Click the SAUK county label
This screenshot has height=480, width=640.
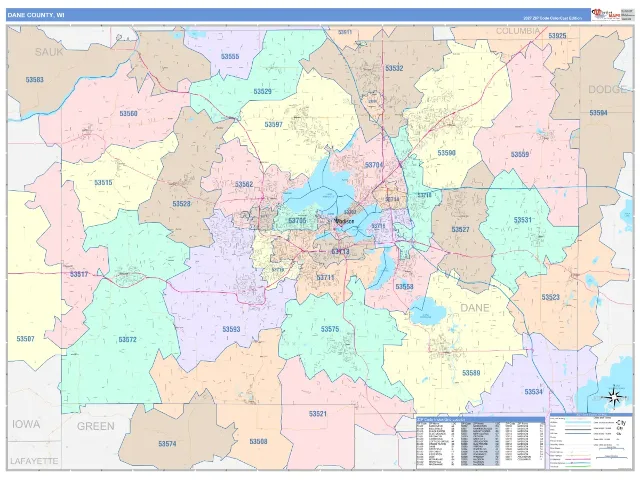49,52
